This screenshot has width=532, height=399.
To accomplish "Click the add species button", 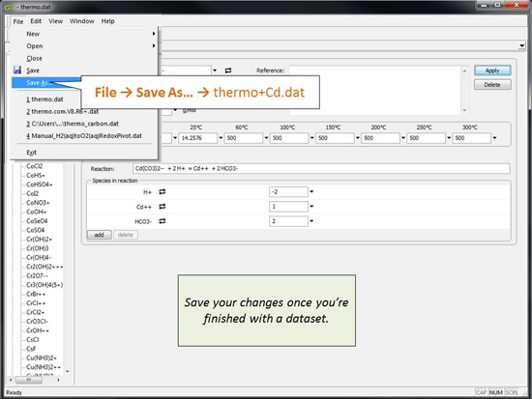I will [x=99, y=235].
